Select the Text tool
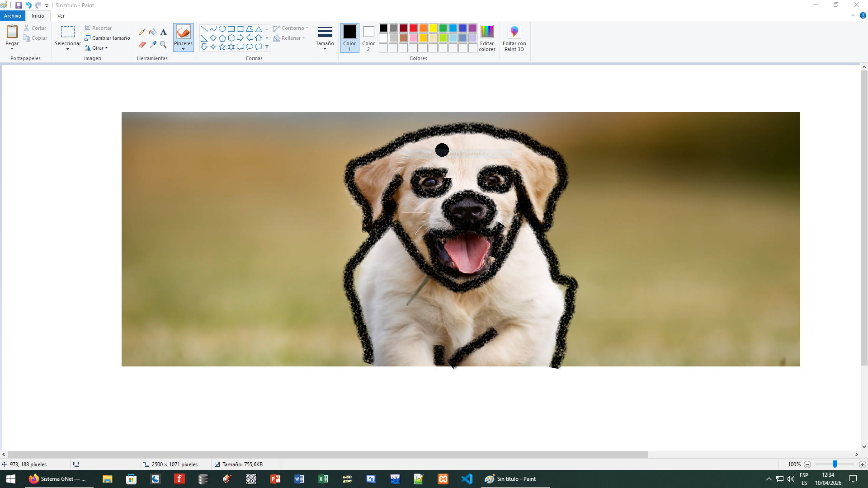The height and width of the screenshot is (488, 868). [x=163, y=32]
